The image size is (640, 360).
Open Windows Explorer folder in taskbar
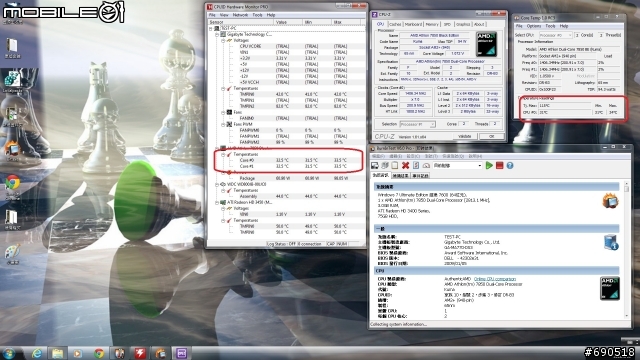tap(58, 353)
